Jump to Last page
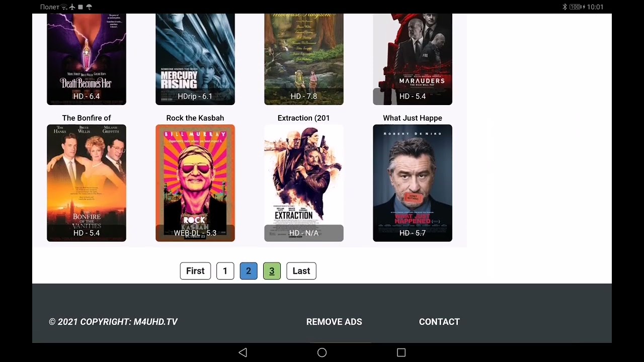 pos(301,271)
